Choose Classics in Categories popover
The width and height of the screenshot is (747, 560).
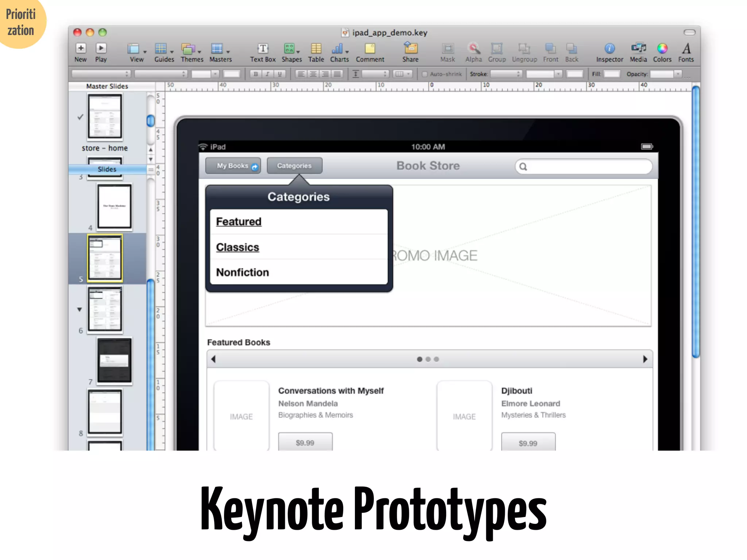point(299,247)
